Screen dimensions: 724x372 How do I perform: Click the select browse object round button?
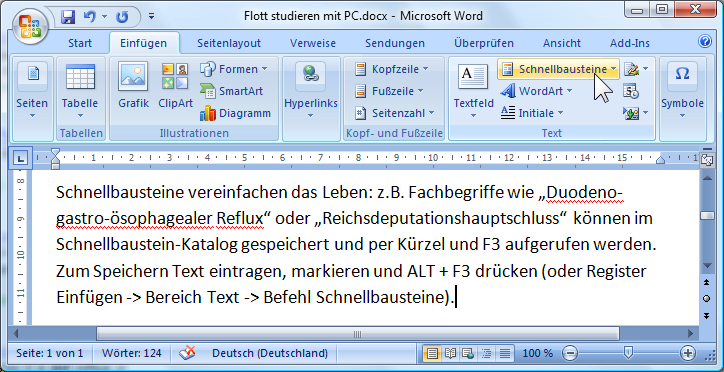point(706,299)
